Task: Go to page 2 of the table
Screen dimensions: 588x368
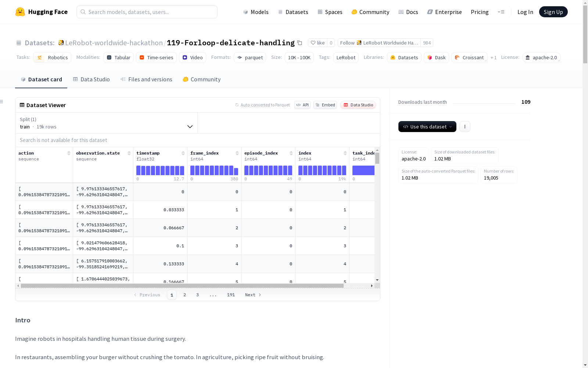Action: [184, 295]
